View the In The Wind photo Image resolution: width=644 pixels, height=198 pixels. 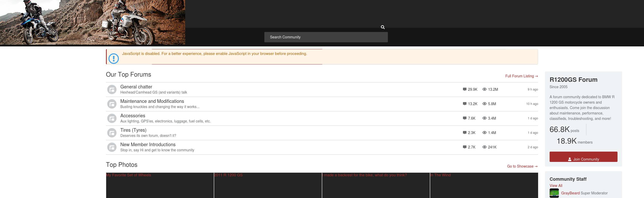tap(484, 186)
